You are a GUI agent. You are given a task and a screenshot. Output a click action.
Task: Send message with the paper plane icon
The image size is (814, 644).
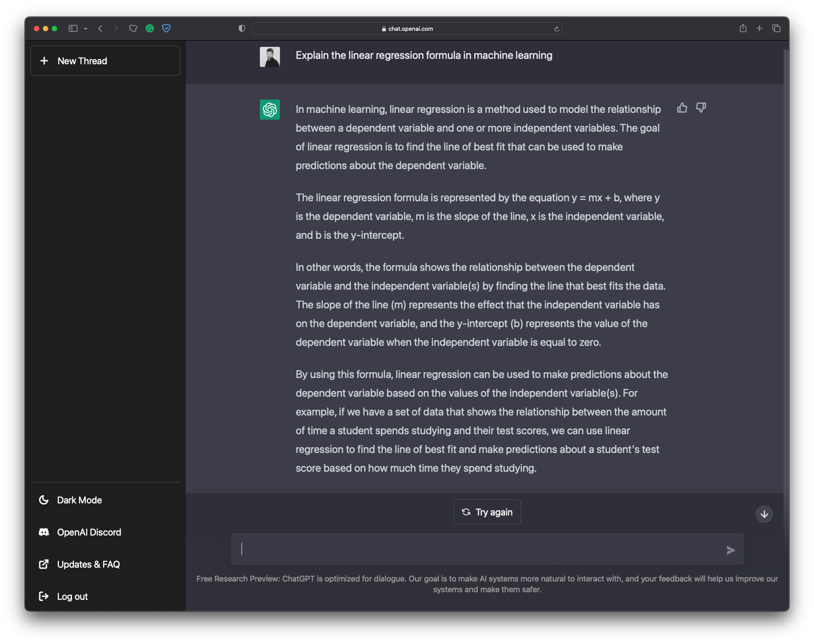tap(731, 550)
